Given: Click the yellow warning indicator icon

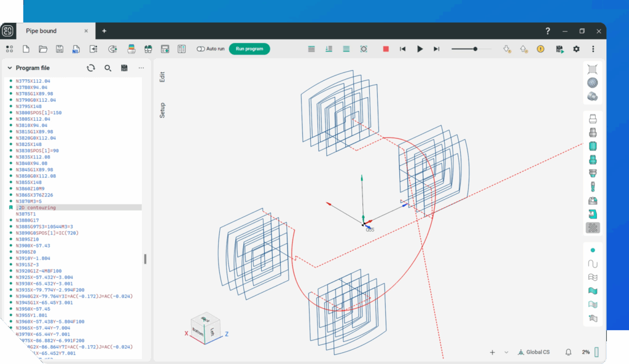Looking at the screenshot, I should [541, 49].
